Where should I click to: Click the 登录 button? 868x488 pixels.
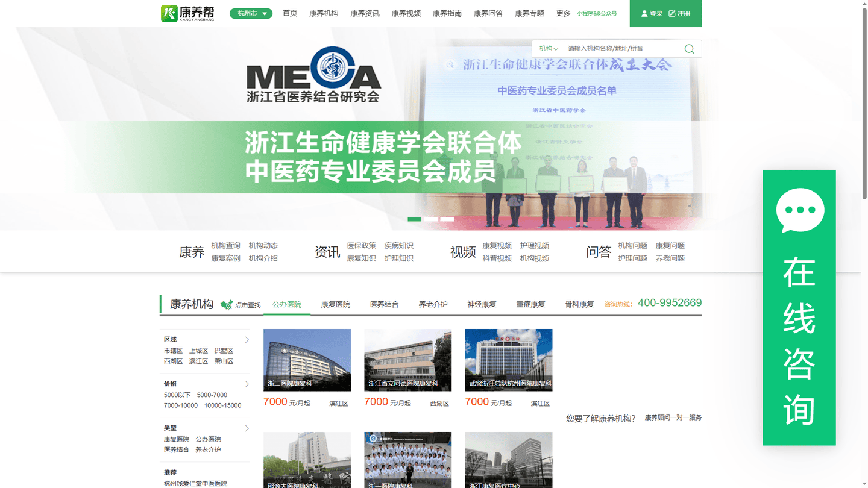tap(652, 13)
